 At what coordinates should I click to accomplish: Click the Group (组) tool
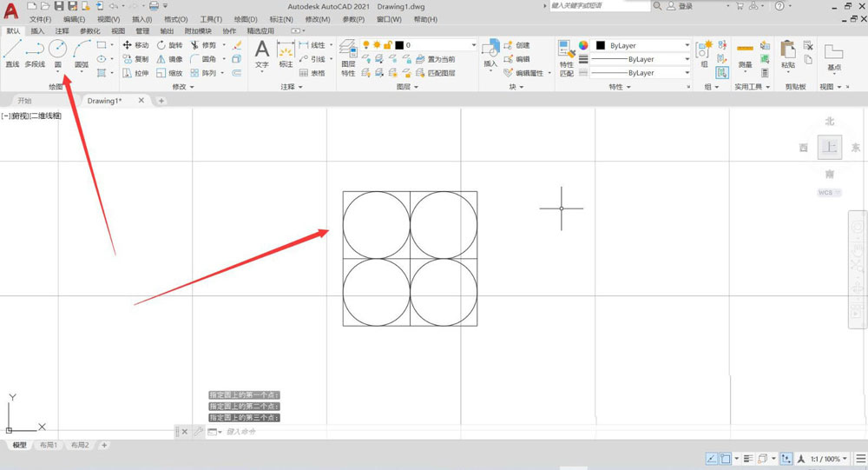point(704,54)
